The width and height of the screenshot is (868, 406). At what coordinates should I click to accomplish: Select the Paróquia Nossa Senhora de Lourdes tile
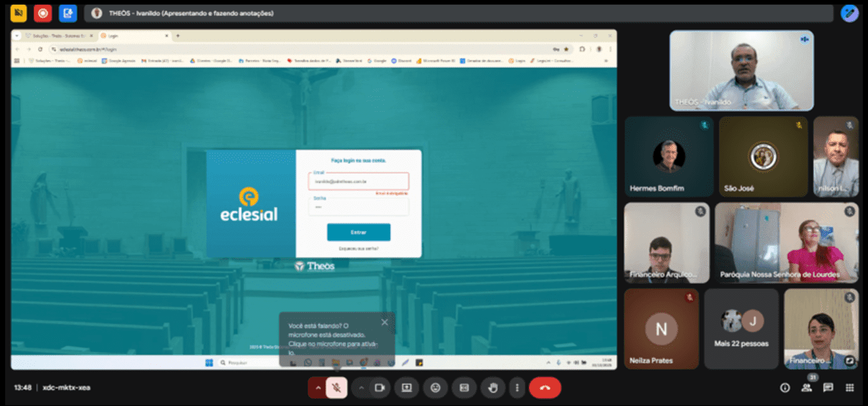pos(786,243)
